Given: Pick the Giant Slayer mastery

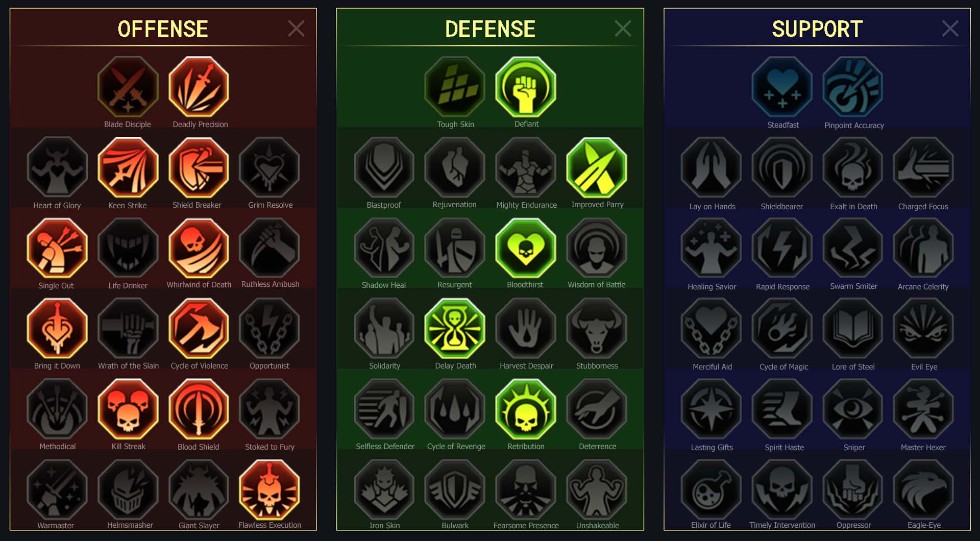Looking at the screenshot, I should (199, 489).
